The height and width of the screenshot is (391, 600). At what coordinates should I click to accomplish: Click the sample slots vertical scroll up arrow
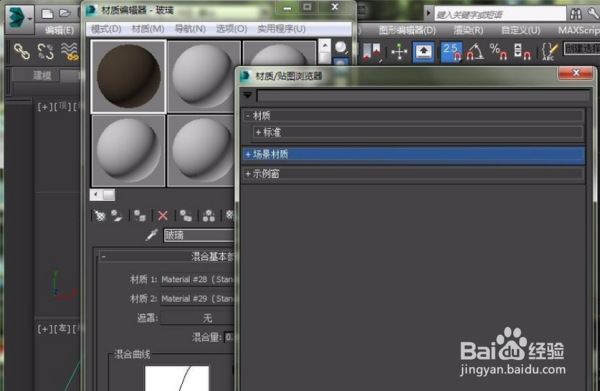click(x=324, y=46)
